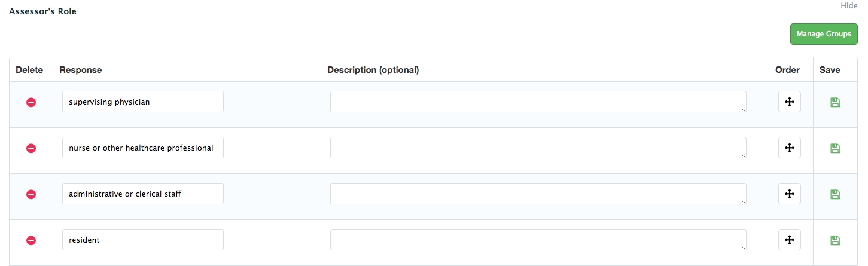This screenshot has height=266, width=868.
Task: Edit the supervising physician response field
Action: [x=142, y=102]
